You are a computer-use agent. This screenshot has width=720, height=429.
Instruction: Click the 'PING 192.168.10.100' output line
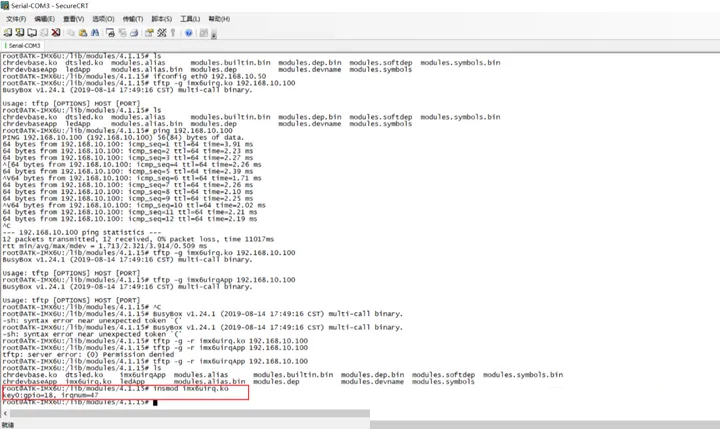(124, 137)
